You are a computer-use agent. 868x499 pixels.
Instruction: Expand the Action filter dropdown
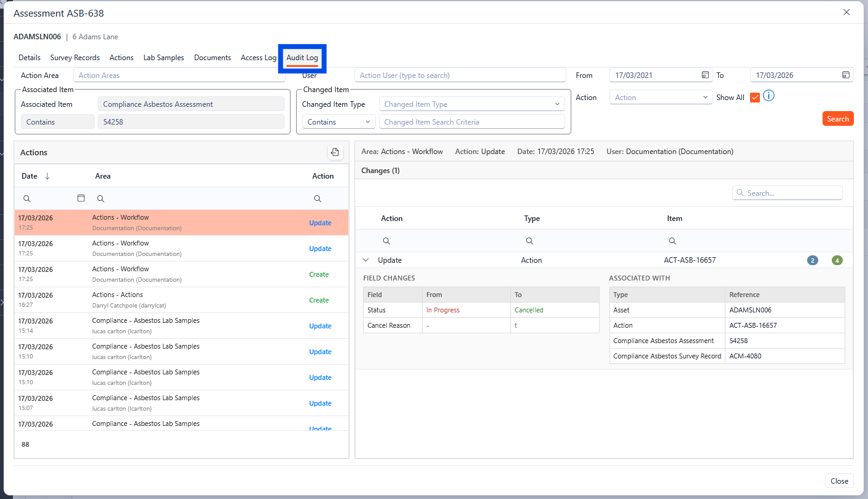(661, 98)
